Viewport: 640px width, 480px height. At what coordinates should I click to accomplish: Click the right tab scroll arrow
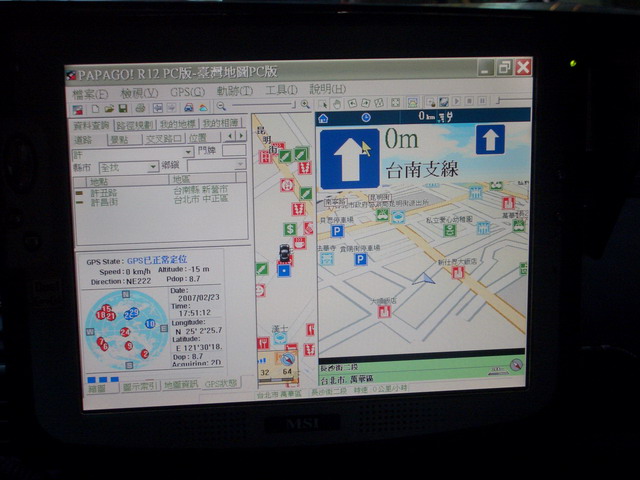point(241,136)
